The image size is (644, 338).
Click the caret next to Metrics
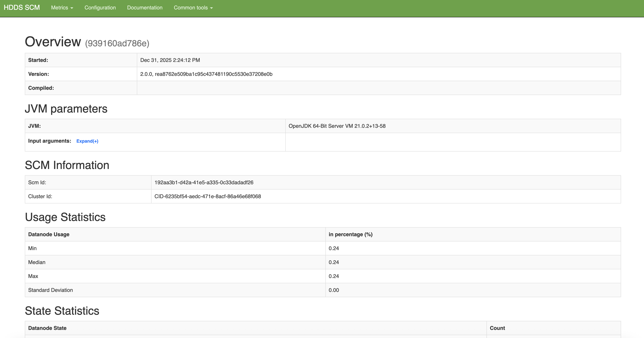72,8
